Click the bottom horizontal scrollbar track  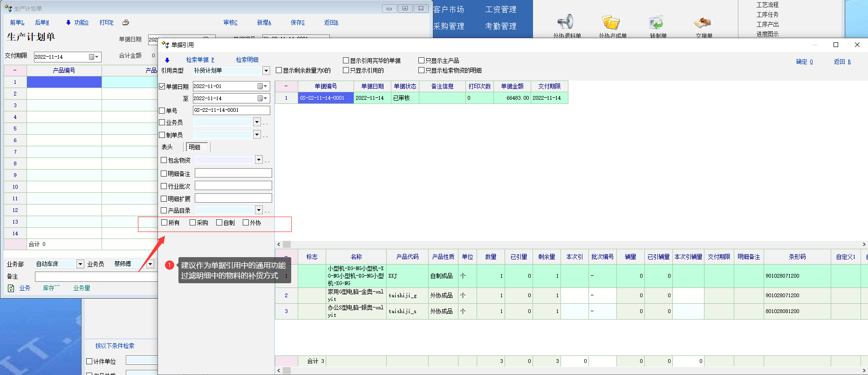559,371
